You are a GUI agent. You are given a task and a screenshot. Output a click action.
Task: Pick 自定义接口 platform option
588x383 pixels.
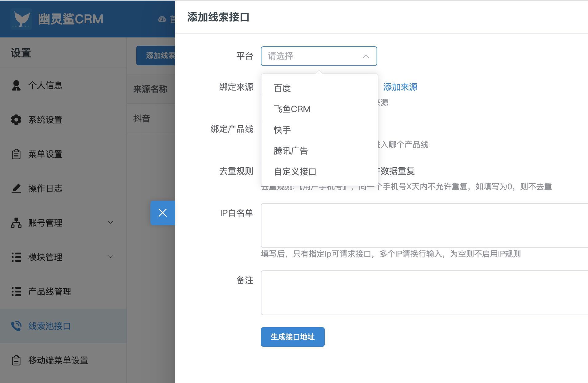tap(319, 172)
